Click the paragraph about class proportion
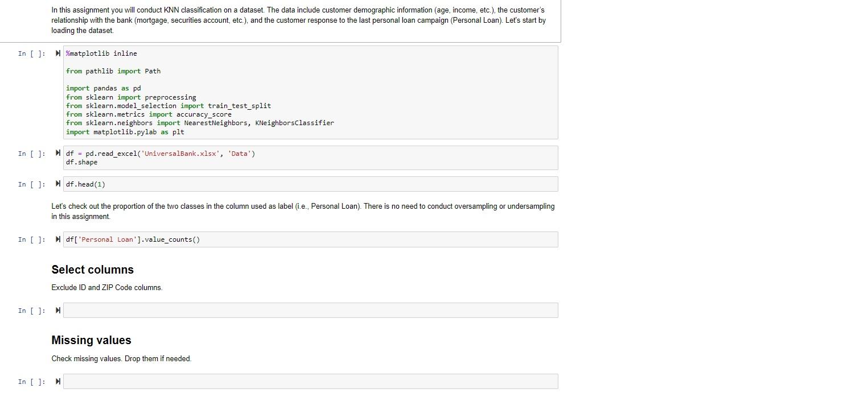This screenshot has width=868, height=397. tap(303, 212)
